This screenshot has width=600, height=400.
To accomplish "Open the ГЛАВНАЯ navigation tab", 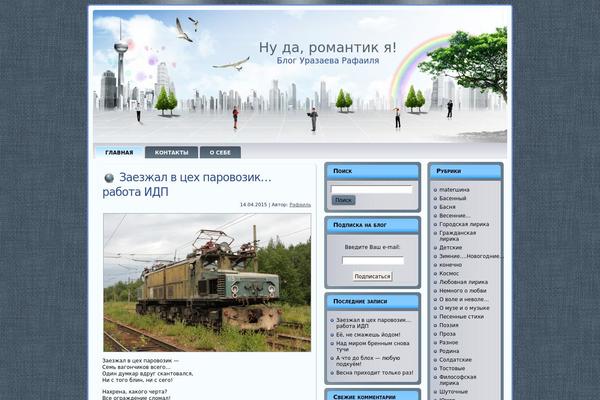I will click(119, 152).
